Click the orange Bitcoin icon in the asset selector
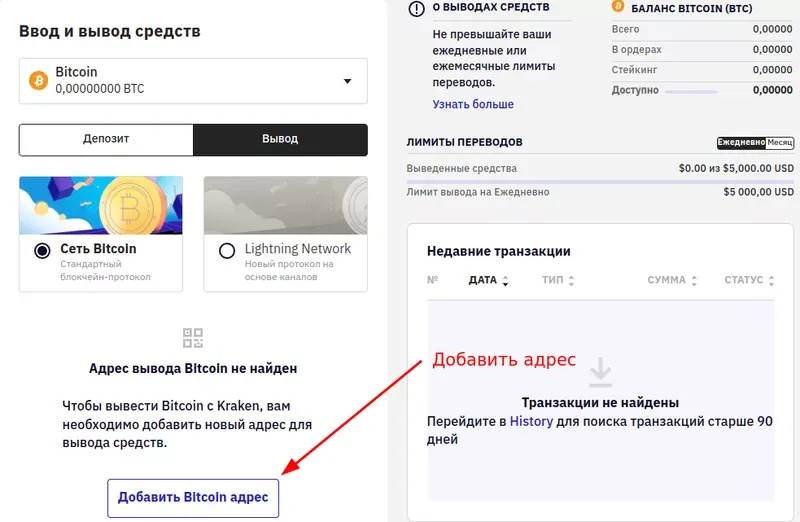 point(38,81)
